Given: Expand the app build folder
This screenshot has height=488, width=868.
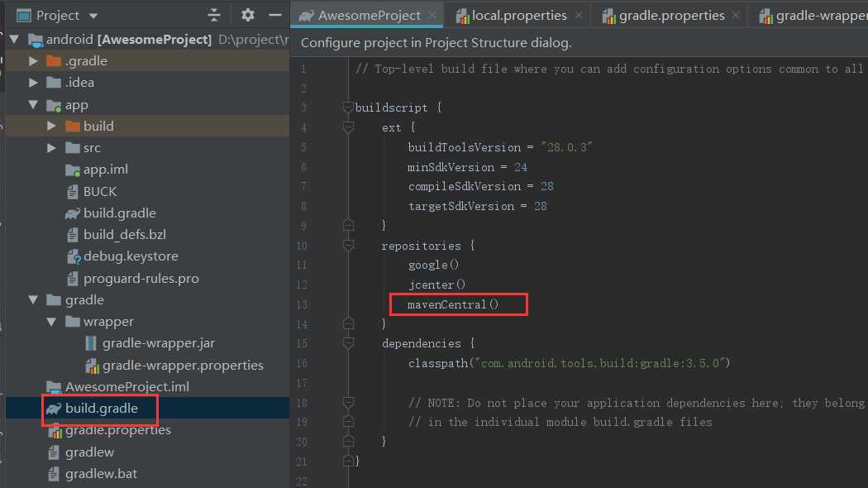Looking at the screenshot, I should click(x=51, y=126).
